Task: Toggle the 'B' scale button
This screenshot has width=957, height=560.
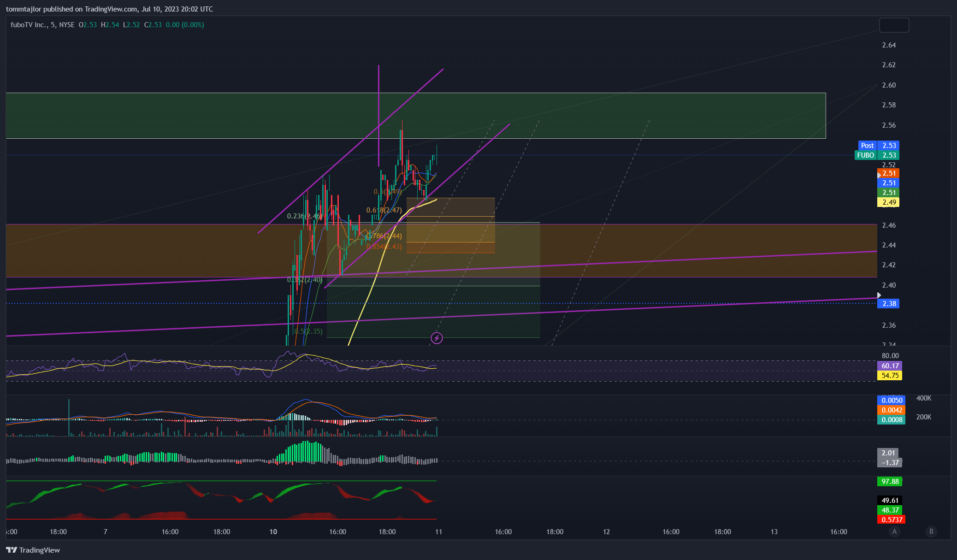Action: [x=931, y=531]
